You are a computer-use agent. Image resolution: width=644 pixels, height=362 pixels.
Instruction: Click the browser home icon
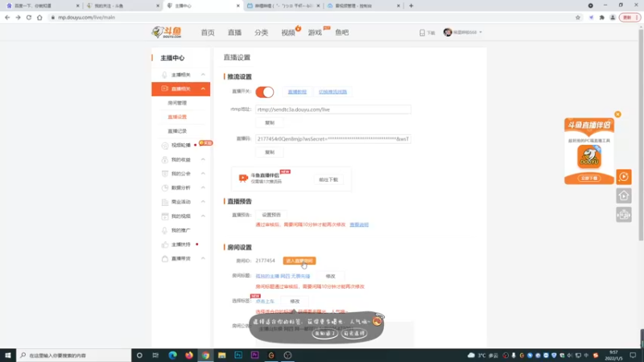pos(39,17)
